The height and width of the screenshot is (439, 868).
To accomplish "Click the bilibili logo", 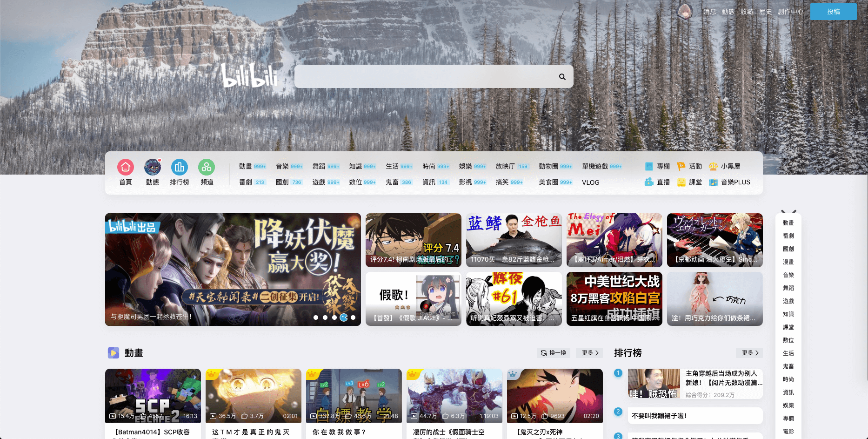I will [x=249, y=75].
